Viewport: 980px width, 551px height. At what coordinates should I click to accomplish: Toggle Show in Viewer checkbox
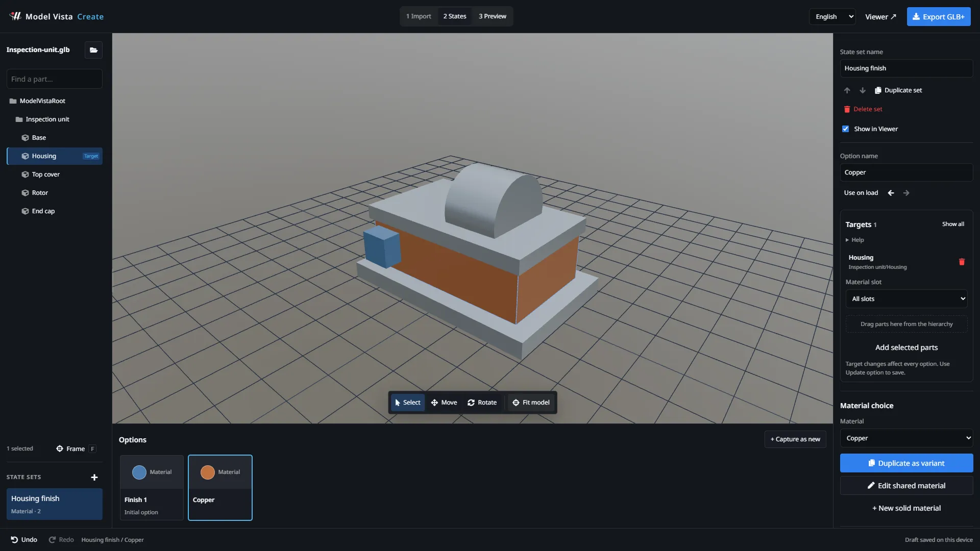[845, 129]
